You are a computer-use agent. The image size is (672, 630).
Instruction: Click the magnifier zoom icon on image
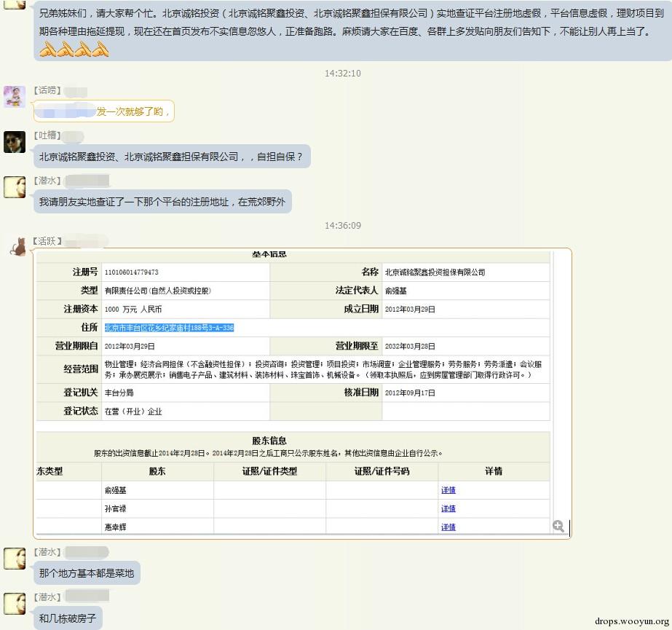pos(558,526)
